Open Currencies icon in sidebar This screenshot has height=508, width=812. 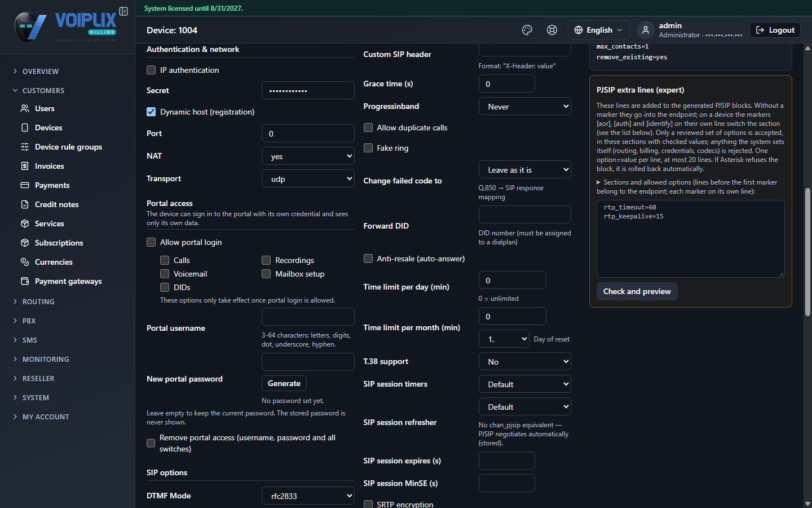(25, 262)
